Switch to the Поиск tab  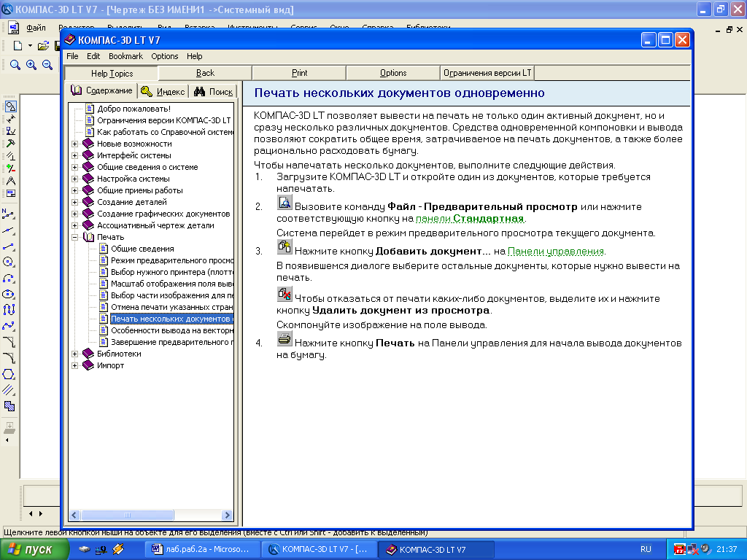[x=214, y=91]
